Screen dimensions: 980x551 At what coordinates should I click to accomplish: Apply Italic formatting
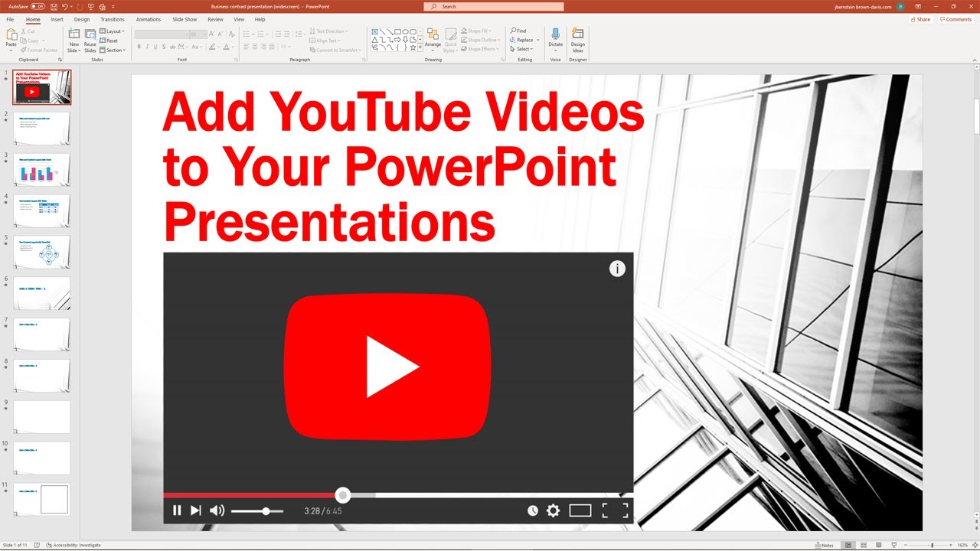tap(147, 47)
